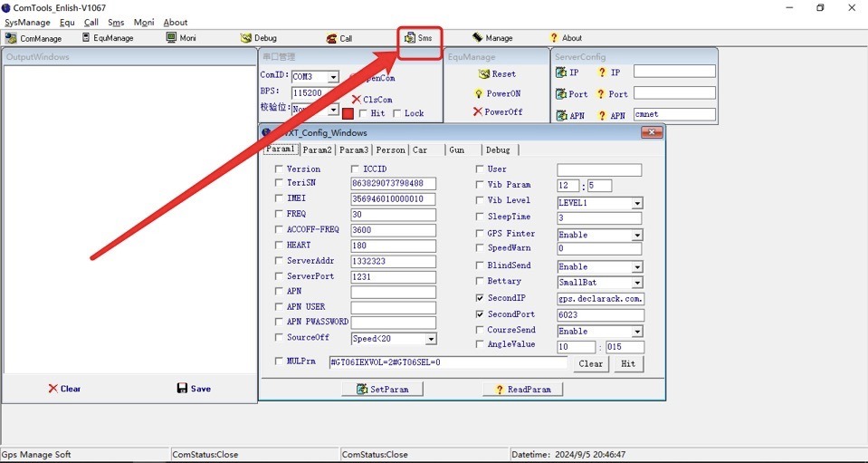Viewport: 868px width, 463px height.
Task: Open the SysManage menu
Action: coord(28,23)
